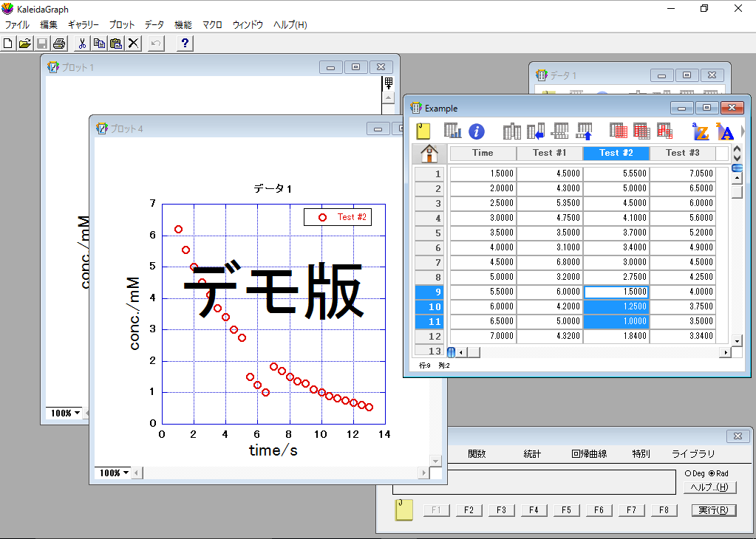Click the Cut scissors toolbar icon

coord(82,44)
